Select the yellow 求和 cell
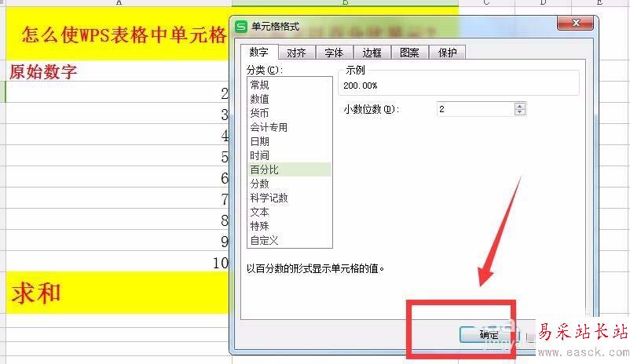This screenshot has height=364, width=630. coord(119,293)
